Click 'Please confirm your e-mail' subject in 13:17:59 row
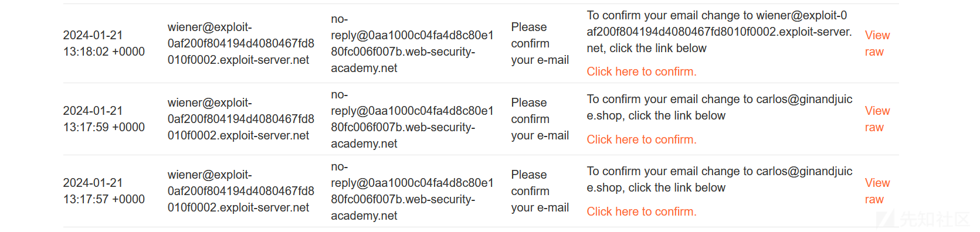The height and width of the screenshot is (232, 980). coord(540,119)
